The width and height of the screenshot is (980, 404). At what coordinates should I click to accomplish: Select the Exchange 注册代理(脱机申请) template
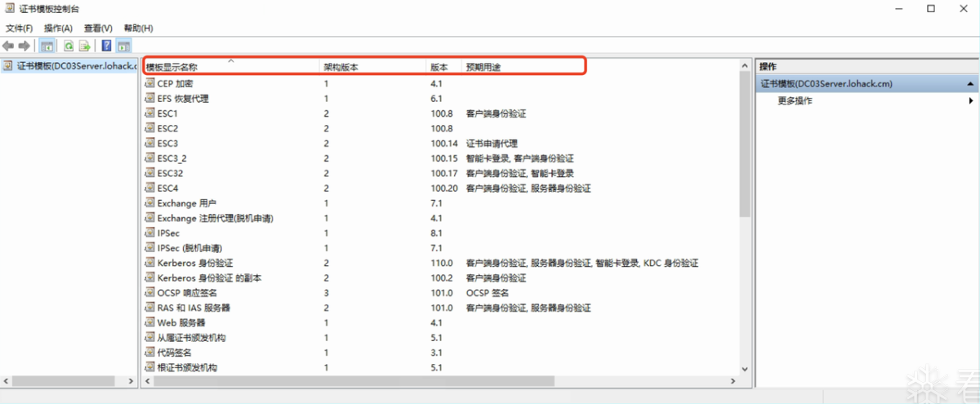pyautogui.click(x=215, y=218)
